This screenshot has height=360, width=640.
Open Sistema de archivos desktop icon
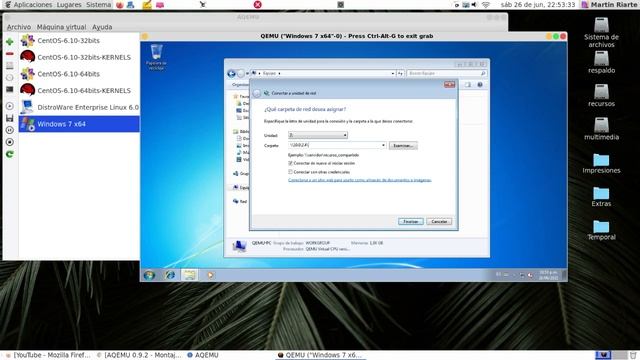[x=601, y=33]
